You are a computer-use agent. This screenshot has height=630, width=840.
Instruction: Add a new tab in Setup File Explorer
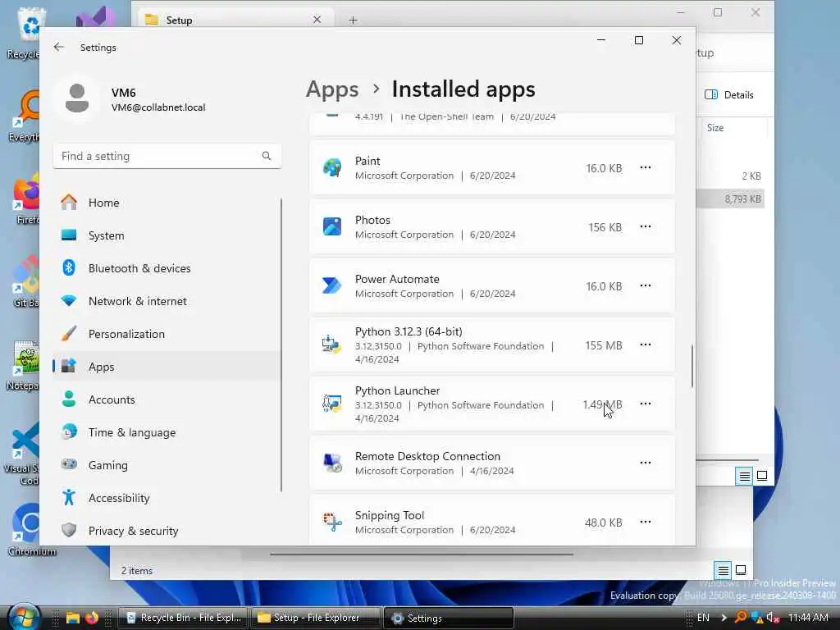[353, 21]
